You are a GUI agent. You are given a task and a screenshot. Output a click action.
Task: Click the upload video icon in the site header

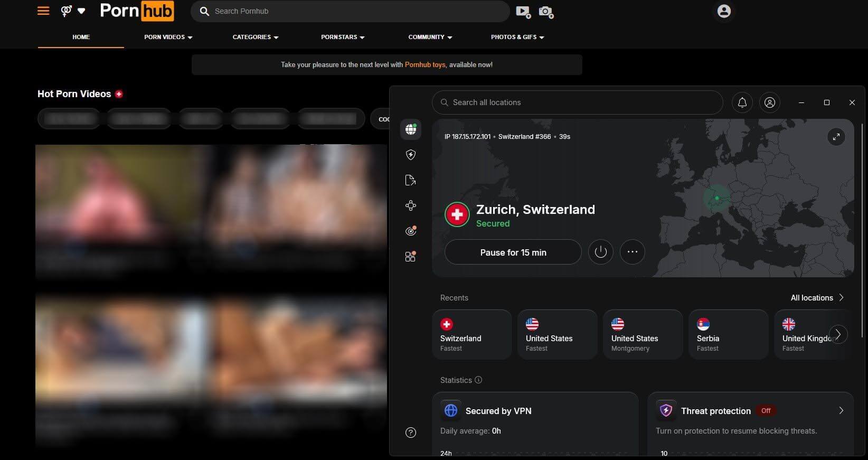pos(523,12)
